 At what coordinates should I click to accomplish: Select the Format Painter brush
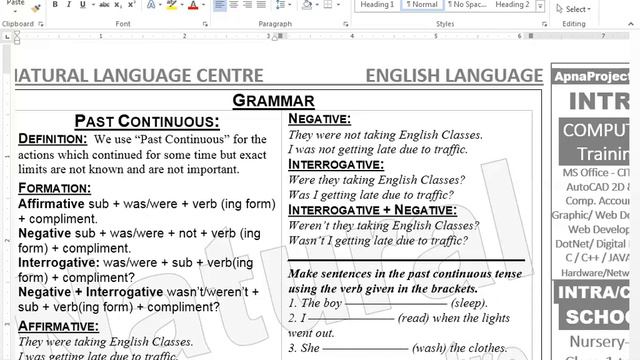click(x=36, y=7)
